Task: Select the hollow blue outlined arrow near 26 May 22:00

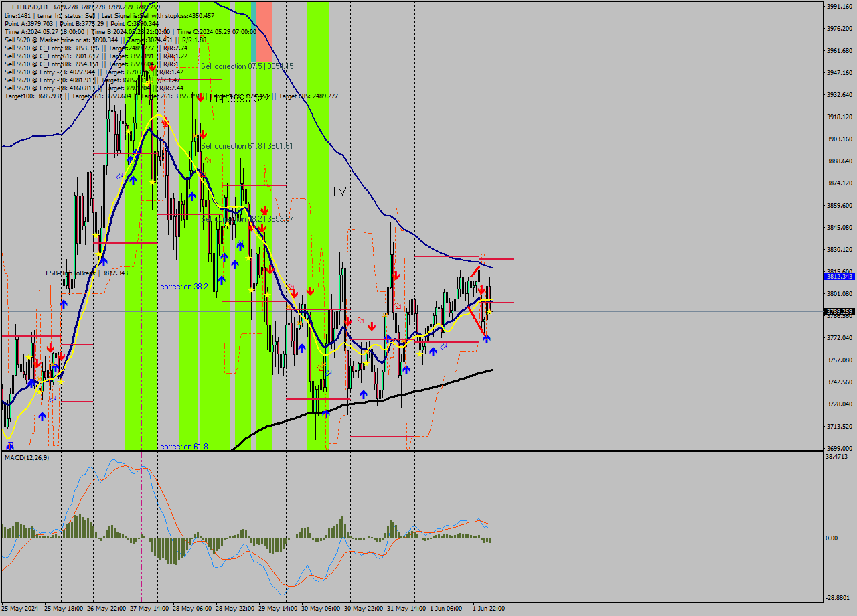Action: pyautogui.click(x=120, y=176)
